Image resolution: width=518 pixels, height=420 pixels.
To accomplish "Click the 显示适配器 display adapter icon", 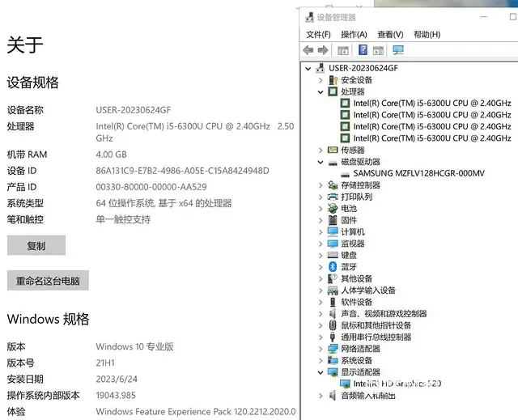I will point(333,372).
